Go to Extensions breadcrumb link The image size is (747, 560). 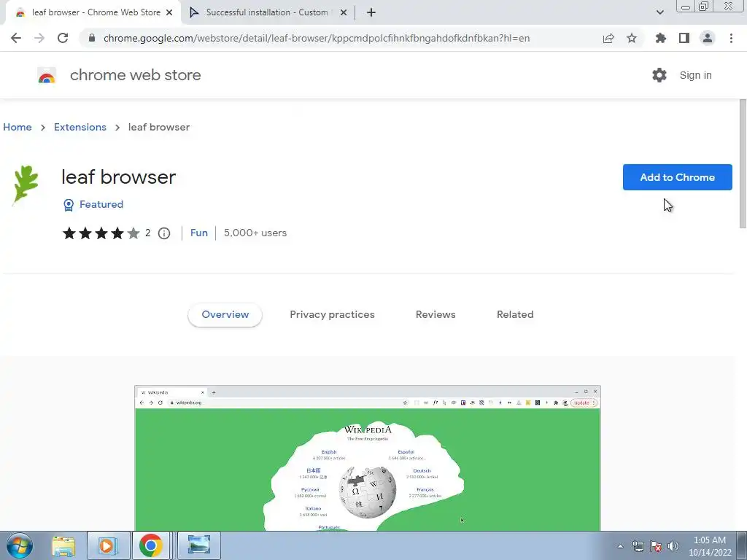(x=80, y=127)
